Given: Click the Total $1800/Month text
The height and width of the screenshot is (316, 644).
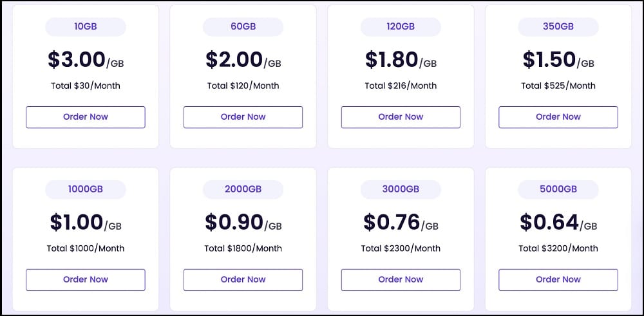Looking at the screenshot, I should coord(243,248).
